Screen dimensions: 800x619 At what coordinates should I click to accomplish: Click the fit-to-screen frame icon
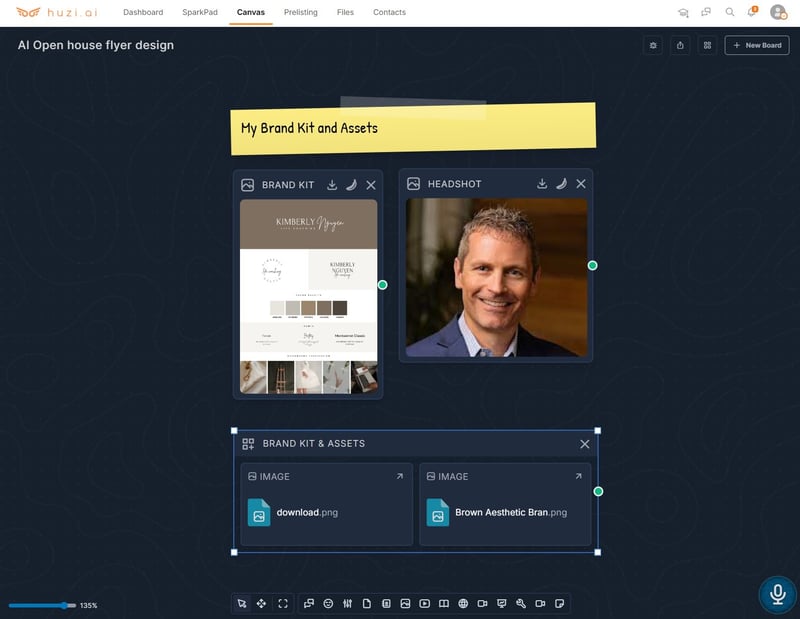(283, 603)
